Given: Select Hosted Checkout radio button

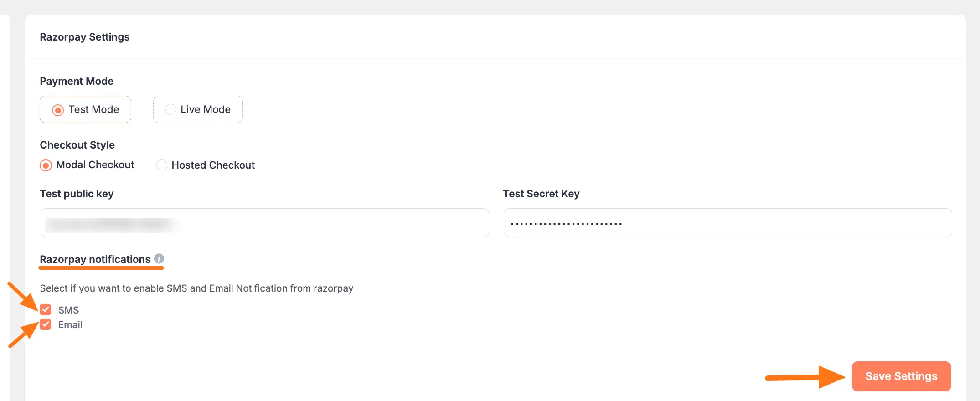Looking at the screenshot, I should click(162, 165).
